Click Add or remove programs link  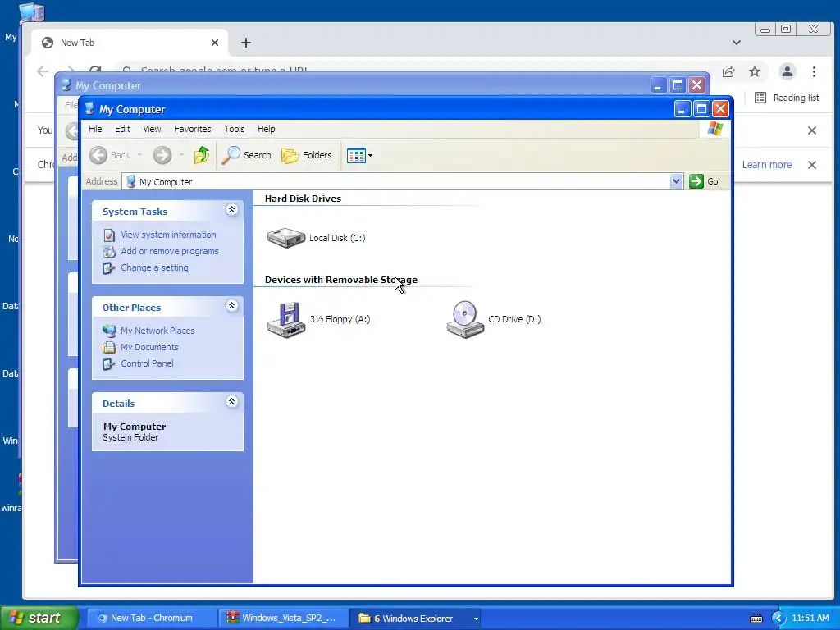pyautogui.click(x=170, y=251)
